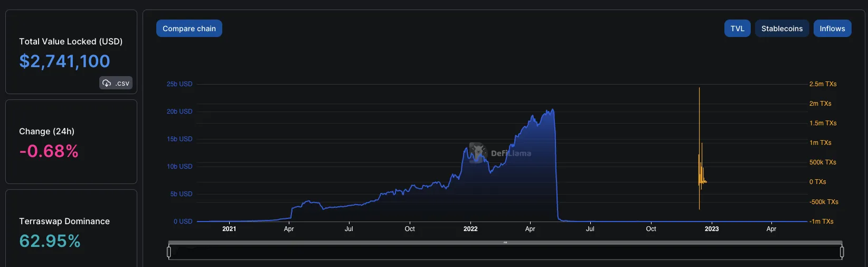This screenshot has width=868, height=267.
Task: Click the Change (24h) label
Action: click(46, 131)
